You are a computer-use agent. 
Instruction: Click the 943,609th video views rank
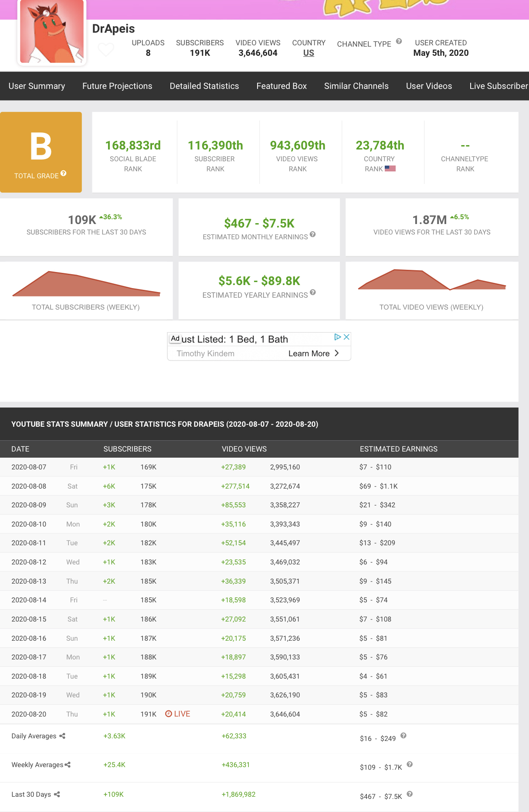click(298, 145)
